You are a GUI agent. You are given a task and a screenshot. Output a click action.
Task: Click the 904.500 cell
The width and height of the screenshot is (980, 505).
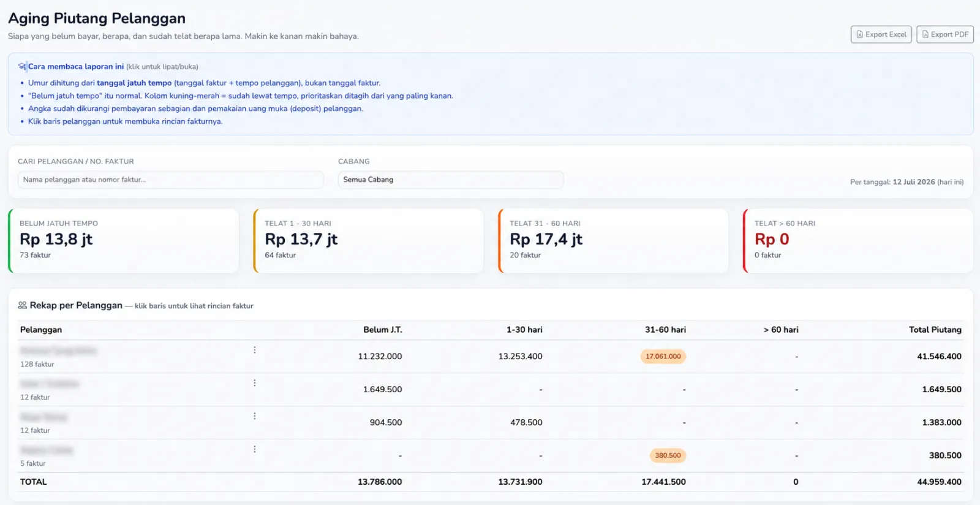click(x=386, y=422)
